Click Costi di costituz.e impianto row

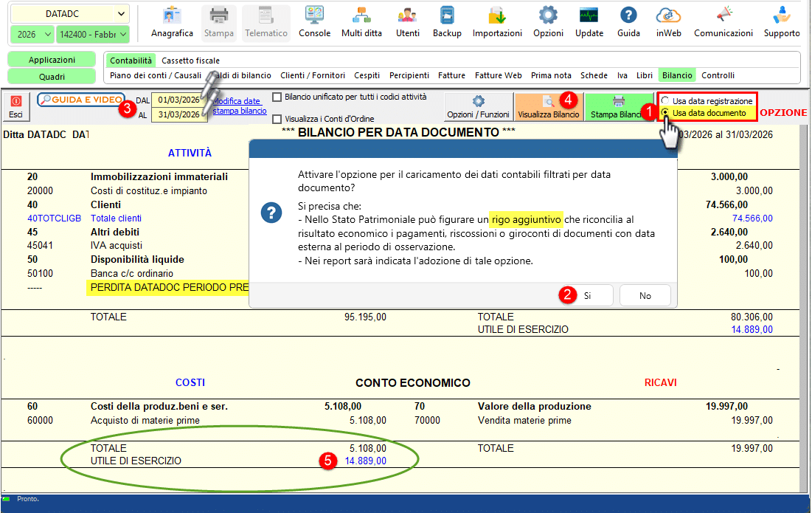coord(149,190)
